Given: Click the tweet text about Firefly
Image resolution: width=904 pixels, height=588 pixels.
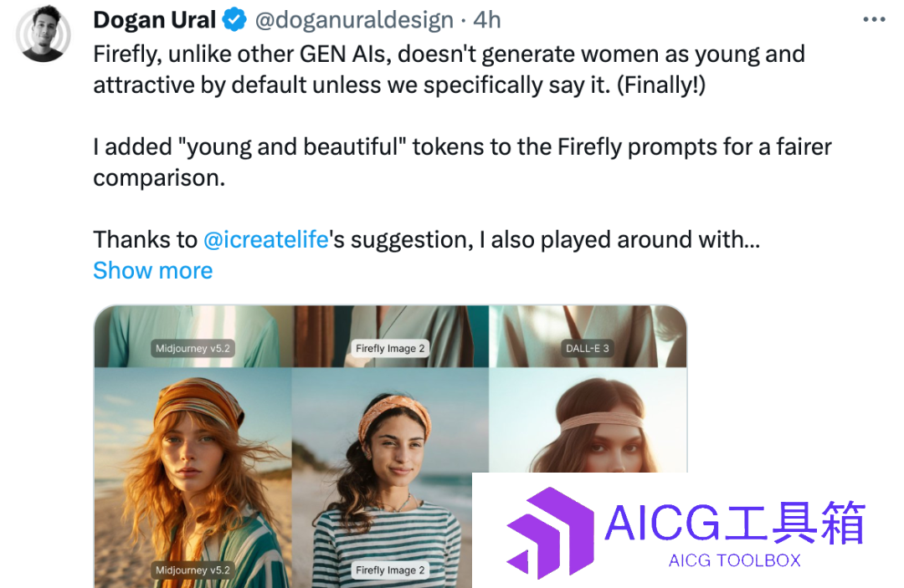Looking at the screenshot, I should (x=449, y=69).
